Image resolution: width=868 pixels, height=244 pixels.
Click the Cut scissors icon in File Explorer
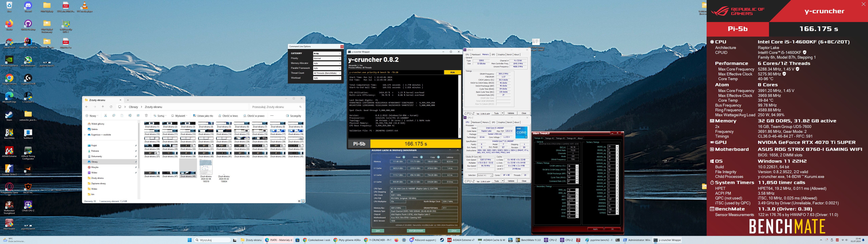click(105, 116)
